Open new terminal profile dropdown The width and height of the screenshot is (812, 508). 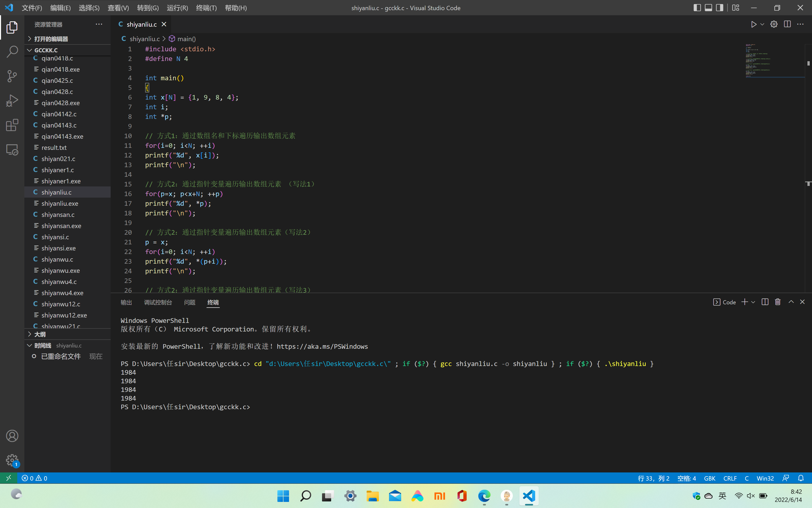point(753,302)
